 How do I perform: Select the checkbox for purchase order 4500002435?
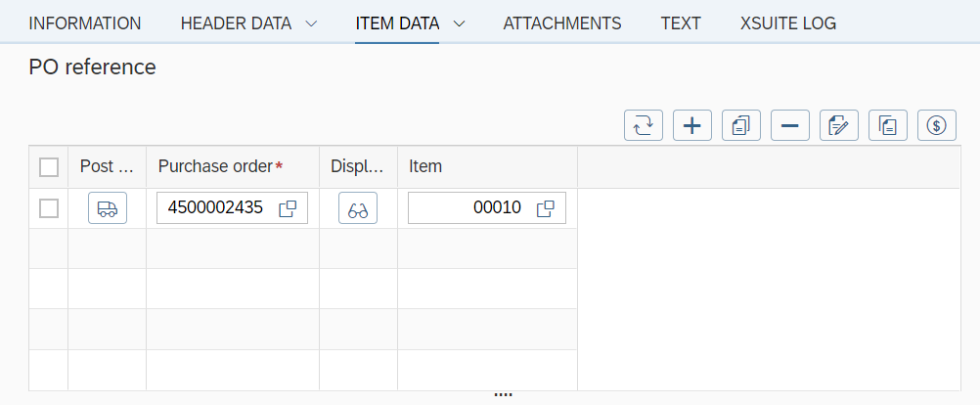click(x=49, y=208)
